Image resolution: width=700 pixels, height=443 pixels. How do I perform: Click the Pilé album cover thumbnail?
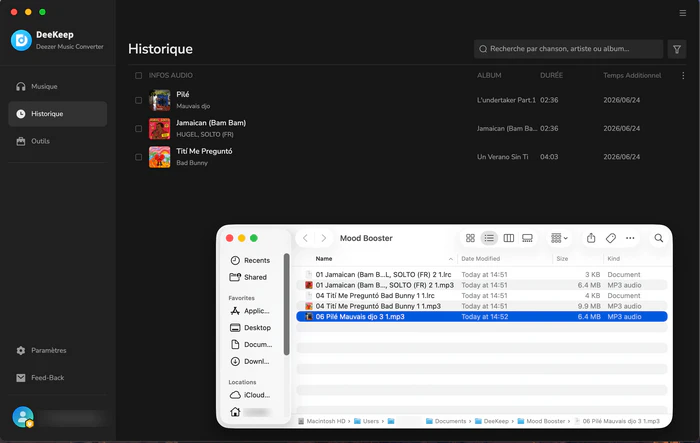tap(159, 100)
